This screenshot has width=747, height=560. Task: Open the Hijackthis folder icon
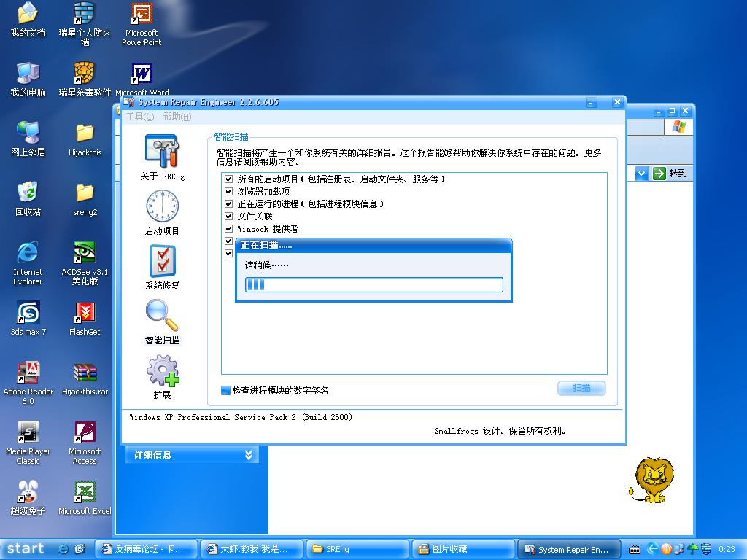point(85,139)
